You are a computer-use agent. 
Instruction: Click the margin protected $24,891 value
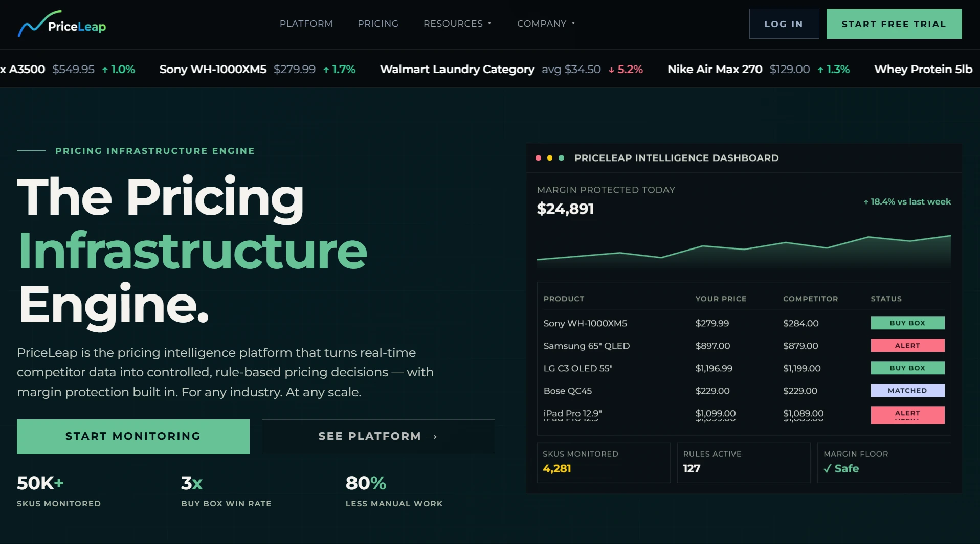(565, 209)
